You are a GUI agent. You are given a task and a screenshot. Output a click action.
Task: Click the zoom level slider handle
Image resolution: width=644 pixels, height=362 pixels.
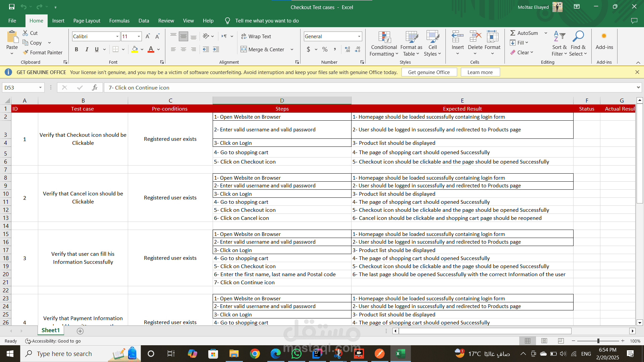pos(598,341)
